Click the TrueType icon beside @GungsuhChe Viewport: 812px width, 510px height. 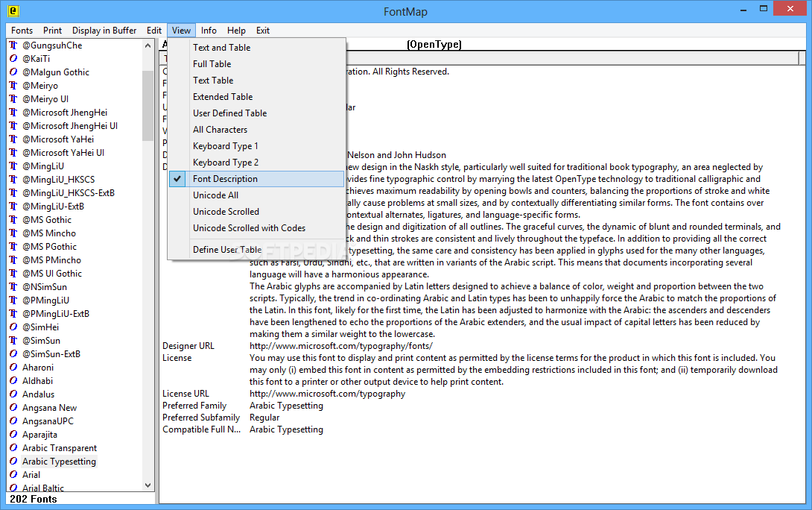(13, 45)
